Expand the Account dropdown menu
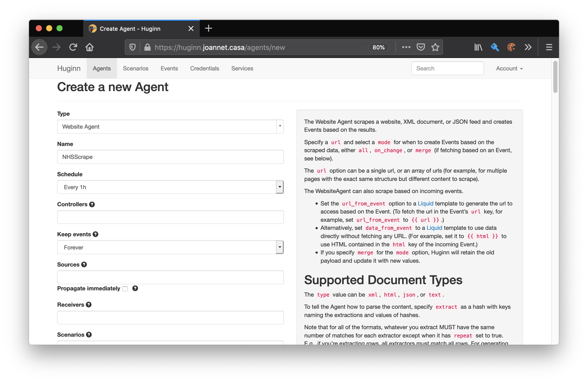588x383 pixels. point(509,69)
